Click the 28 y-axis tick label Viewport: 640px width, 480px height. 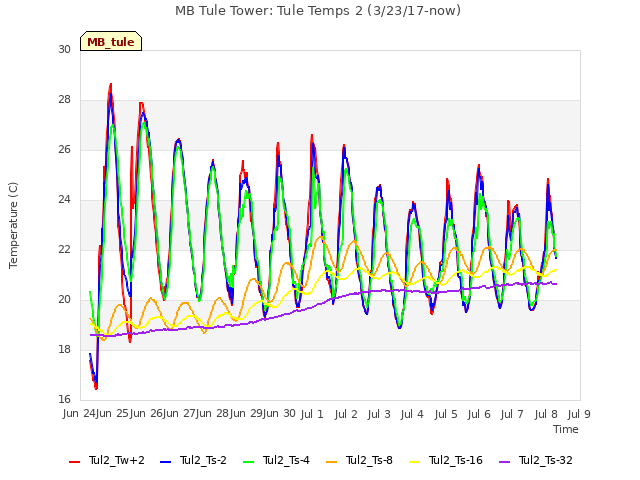(64, 99)
